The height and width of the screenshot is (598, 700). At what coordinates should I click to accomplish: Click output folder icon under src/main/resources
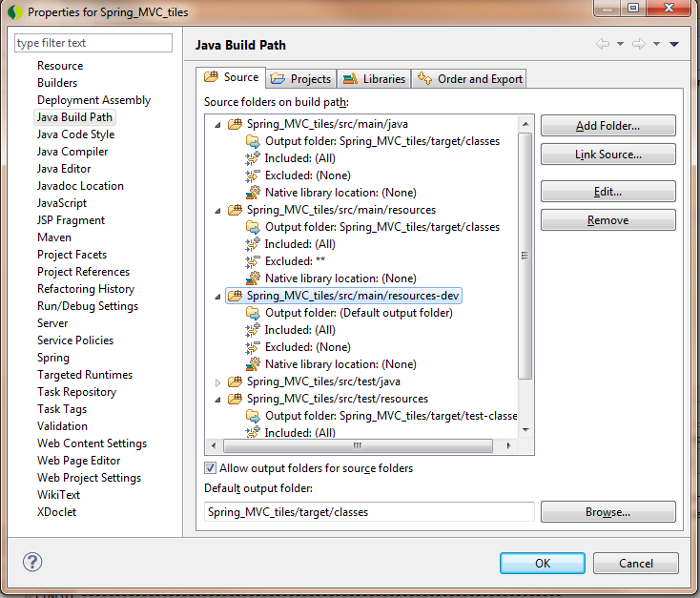coord(253,227)
